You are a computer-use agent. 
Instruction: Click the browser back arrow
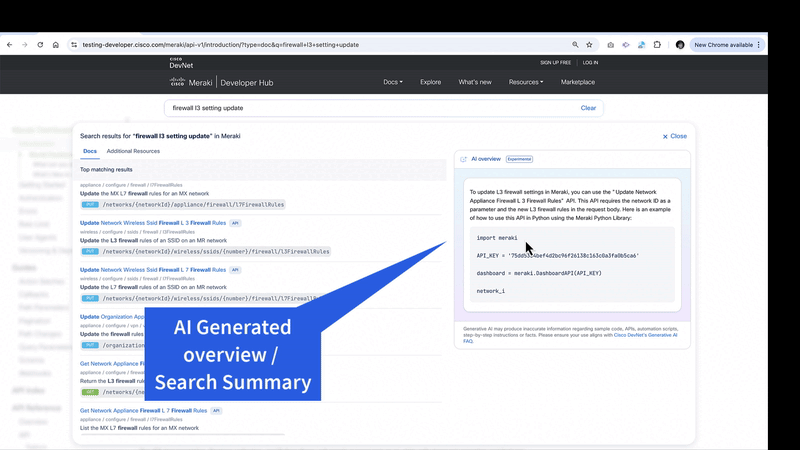tap(10, 45)
